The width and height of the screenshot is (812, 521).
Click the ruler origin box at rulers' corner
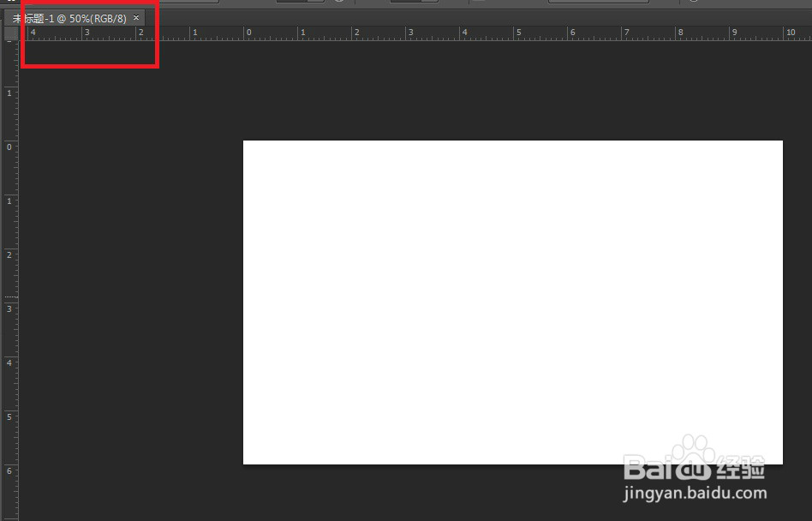click(11, 33)
